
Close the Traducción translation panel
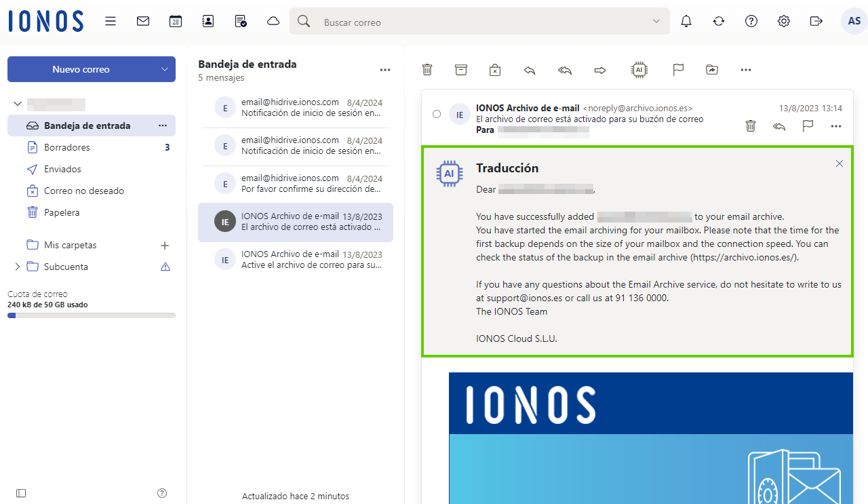840,163
